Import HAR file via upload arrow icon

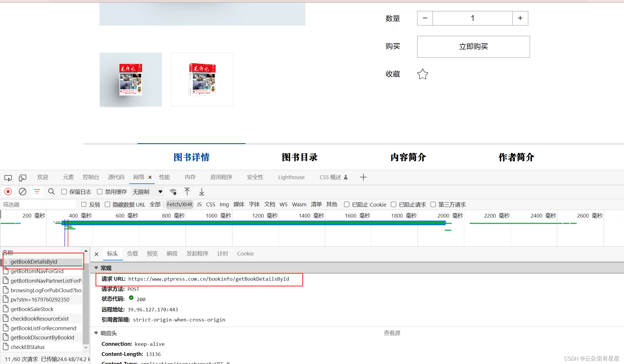pyautogui.click(x=187, y=192)
